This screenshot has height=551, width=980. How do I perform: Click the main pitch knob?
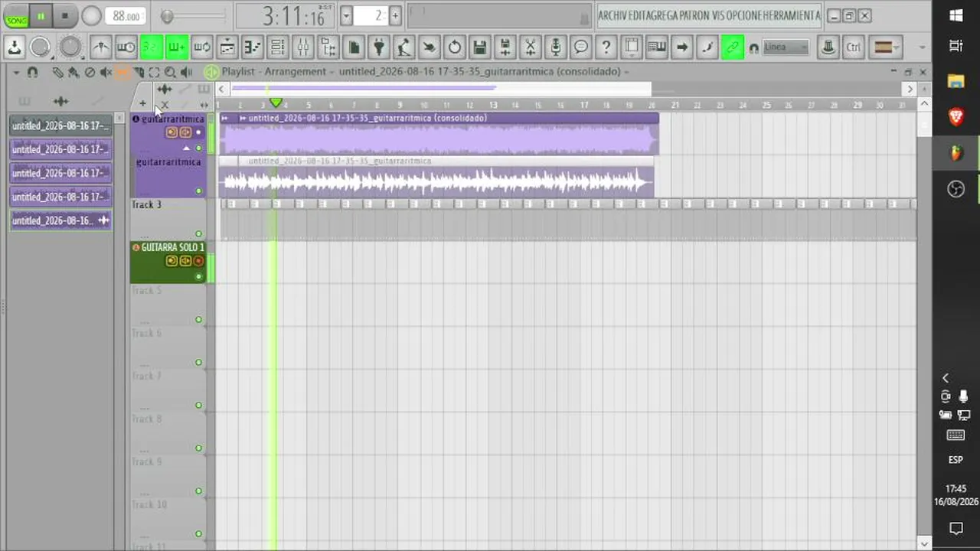coord(70,47)
